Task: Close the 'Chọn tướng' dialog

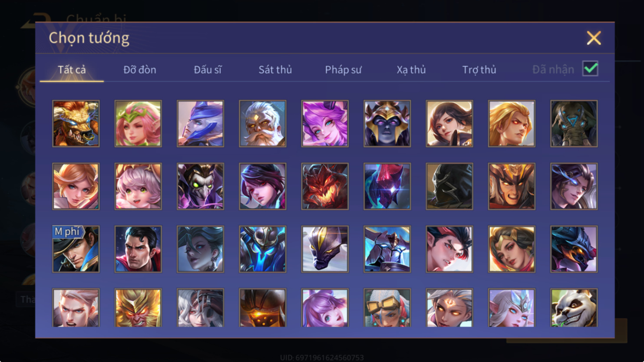Action: point(594,38)
